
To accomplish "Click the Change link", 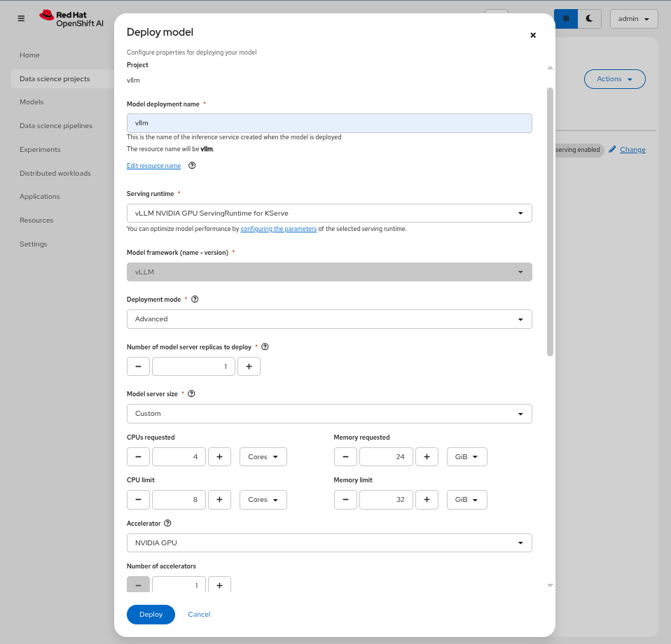I will tap(632, 150).
